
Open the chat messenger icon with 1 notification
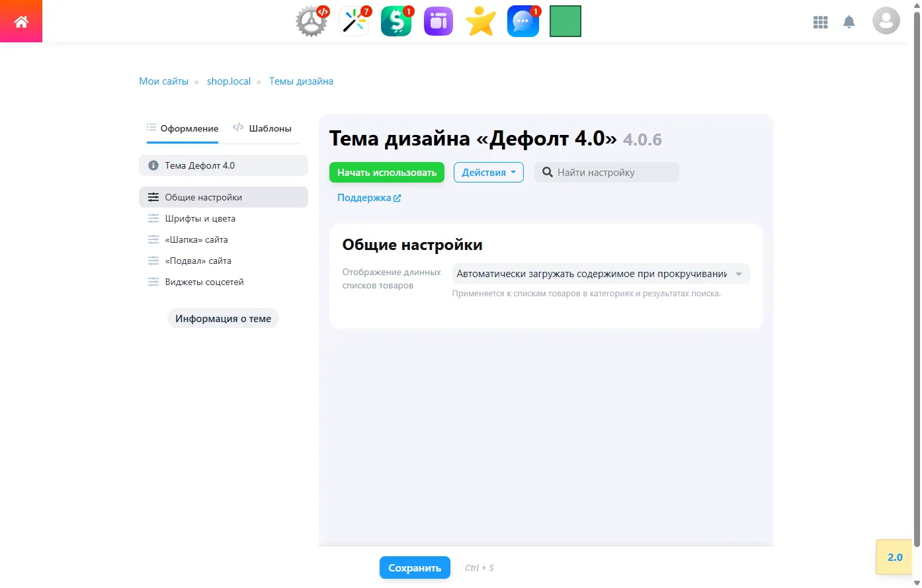click(523, 21)
